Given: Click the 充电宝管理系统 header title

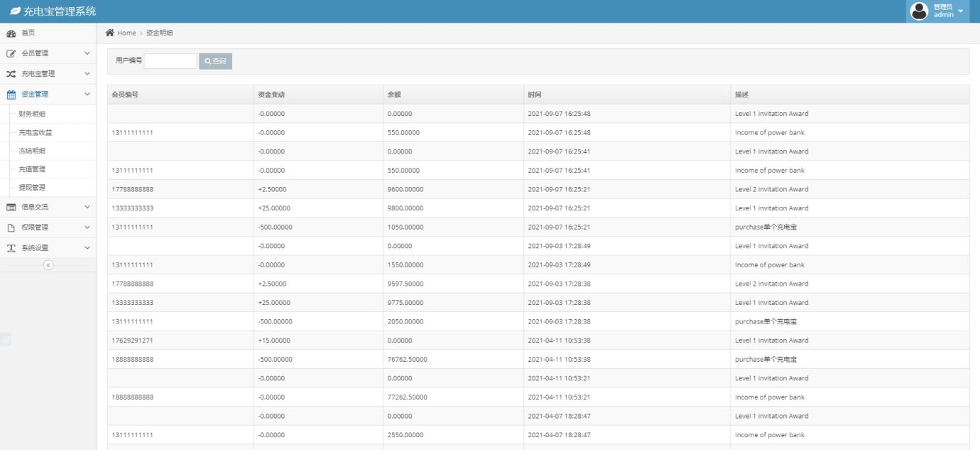Looking at the screenshot, I should [60, 11].
